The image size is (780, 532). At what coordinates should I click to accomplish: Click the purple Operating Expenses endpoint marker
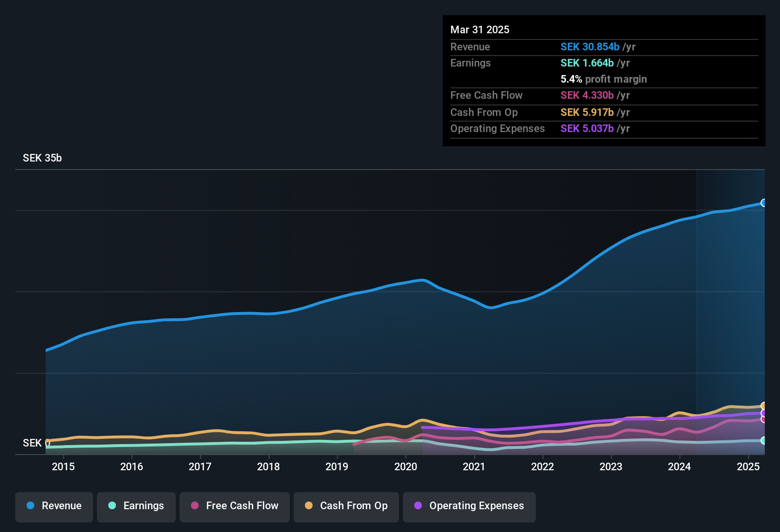[763, 413]
